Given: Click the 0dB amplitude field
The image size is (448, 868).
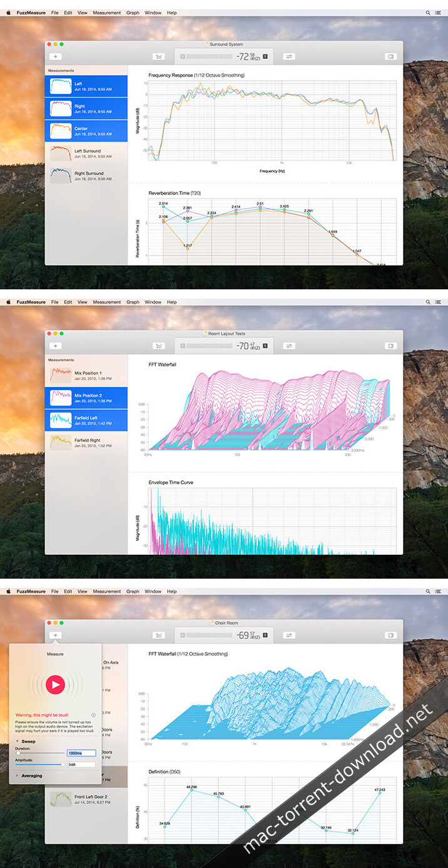Looking at the screenshot, I should click(x=81, y=765).
